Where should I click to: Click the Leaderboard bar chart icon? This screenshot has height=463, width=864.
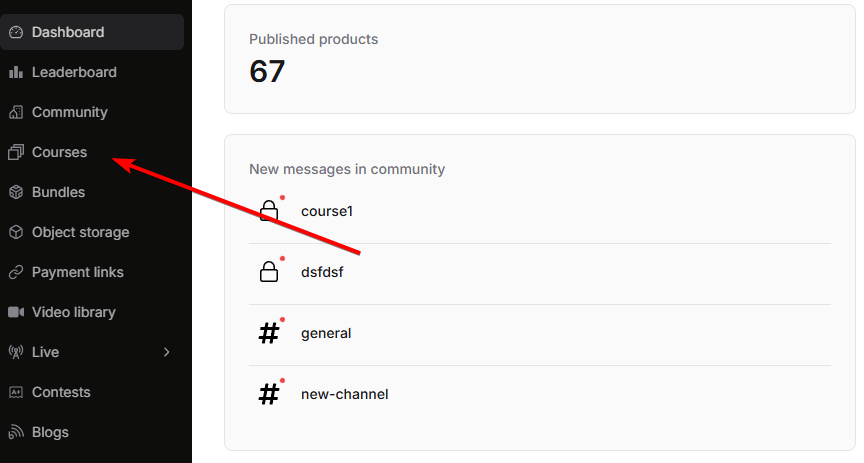pyautogui.click(x=15, y=72)
